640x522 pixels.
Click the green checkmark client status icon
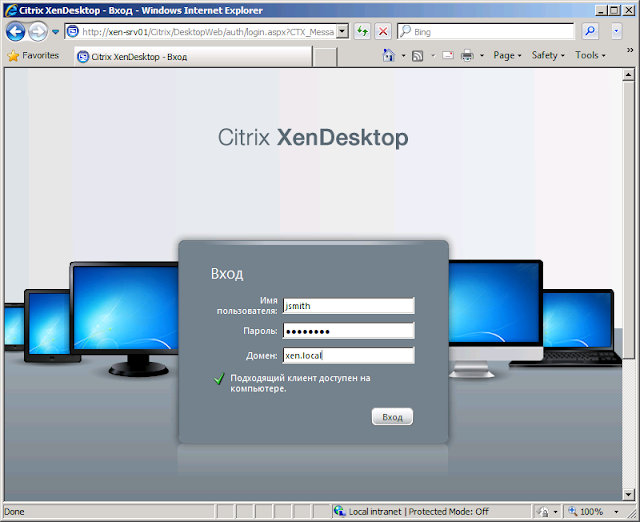click(219, 379)
